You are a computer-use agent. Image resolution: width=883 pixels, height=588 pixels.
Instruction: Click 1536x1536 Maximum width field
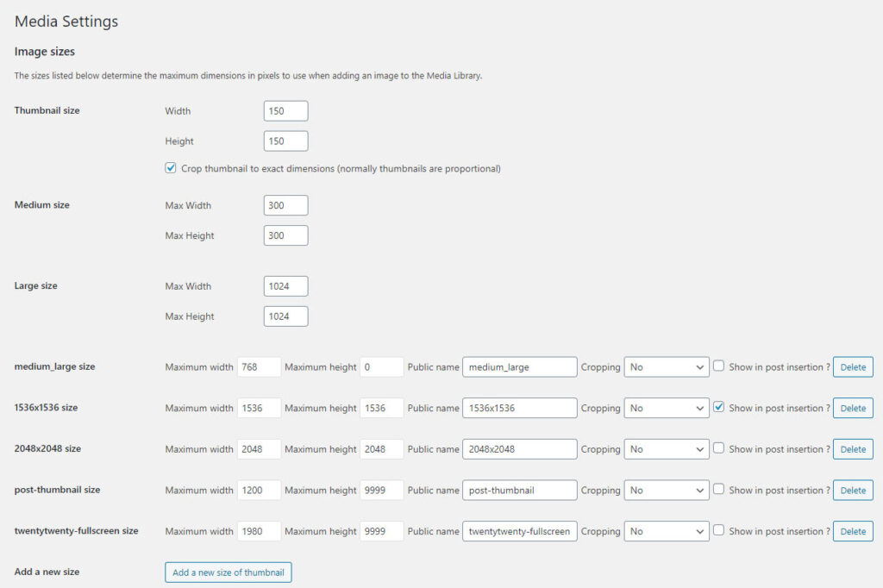click(x=259, y=409)
